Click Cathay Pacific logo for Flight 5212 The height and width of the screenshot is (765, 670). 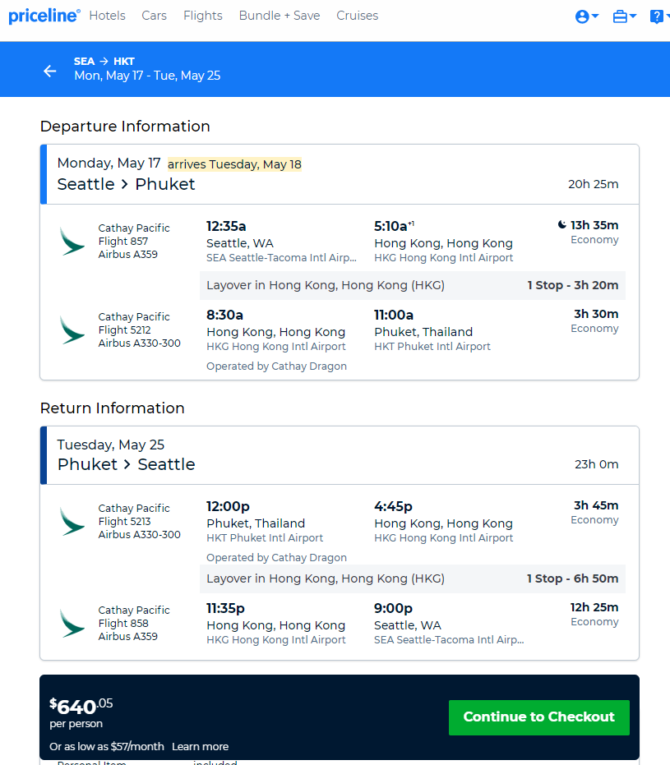pos(72,330)
